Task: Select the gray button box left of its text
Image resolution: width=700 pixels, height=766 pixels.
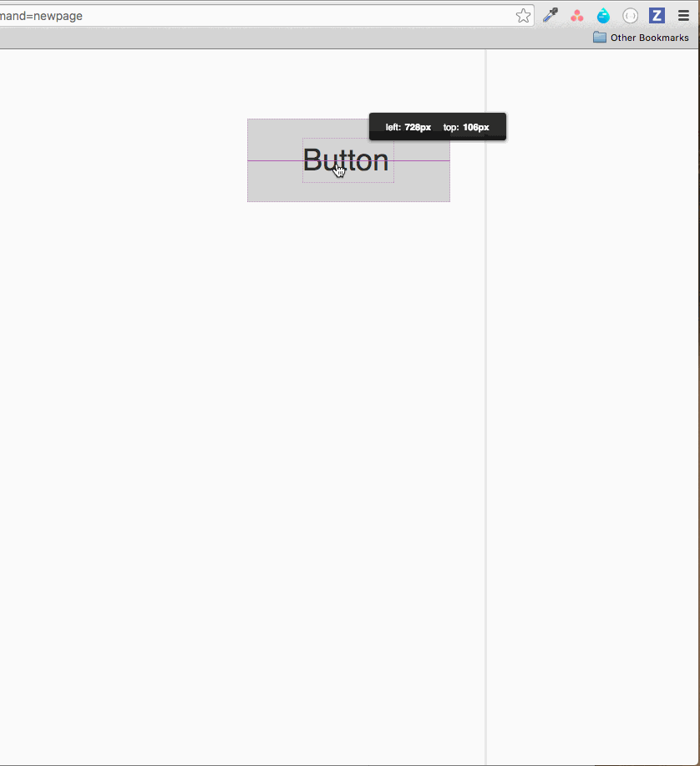Action: click(x=275, y=160)
